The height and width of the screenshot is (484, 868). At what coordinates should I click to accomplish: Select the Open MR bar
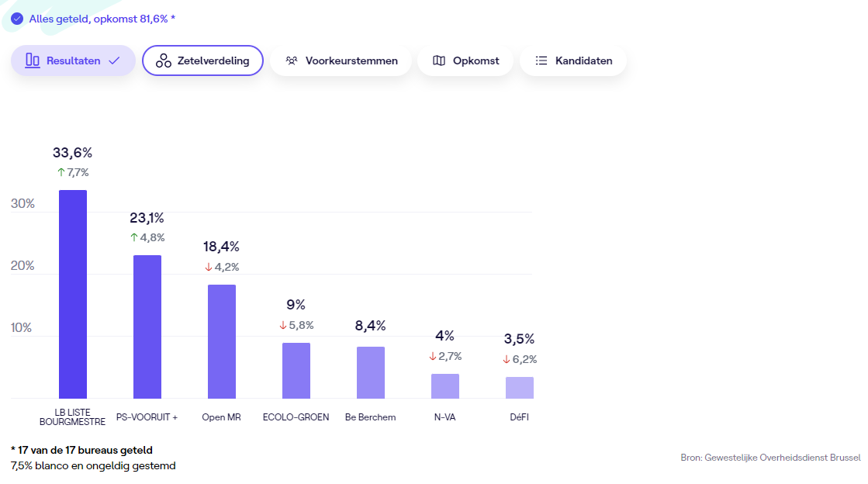[x=222, y=341]
